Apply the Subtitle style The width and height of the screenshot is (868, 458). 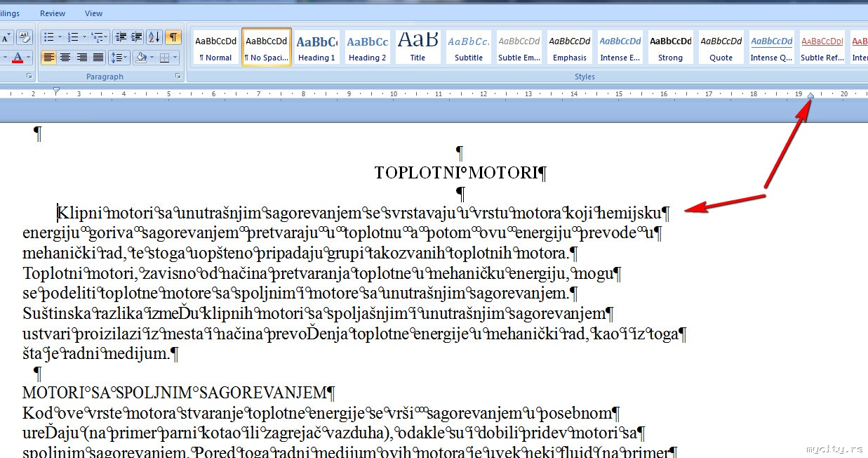tap(469, 48)
